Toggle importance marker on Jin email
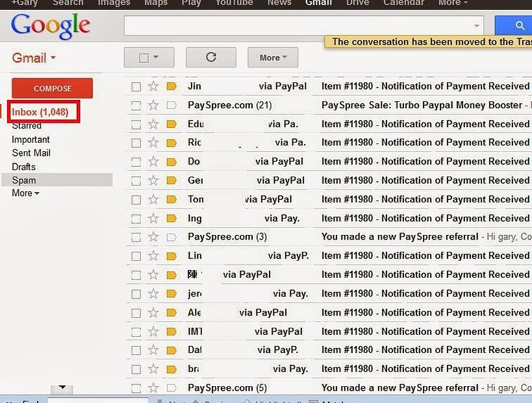This screenshot has width=532, height=403. (171, 86)
